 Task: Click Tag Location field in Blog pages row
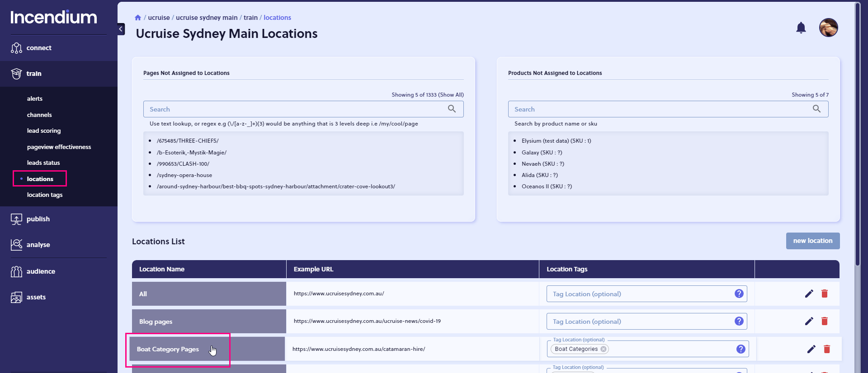tap(646, 321)
